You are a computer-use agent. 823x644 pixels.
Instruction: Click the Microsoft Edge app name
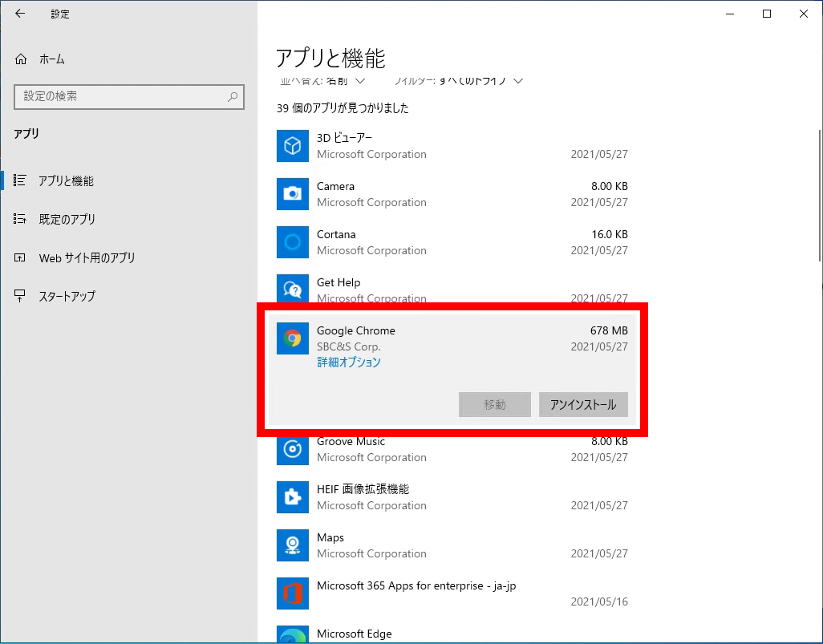[x=355, y=634]
